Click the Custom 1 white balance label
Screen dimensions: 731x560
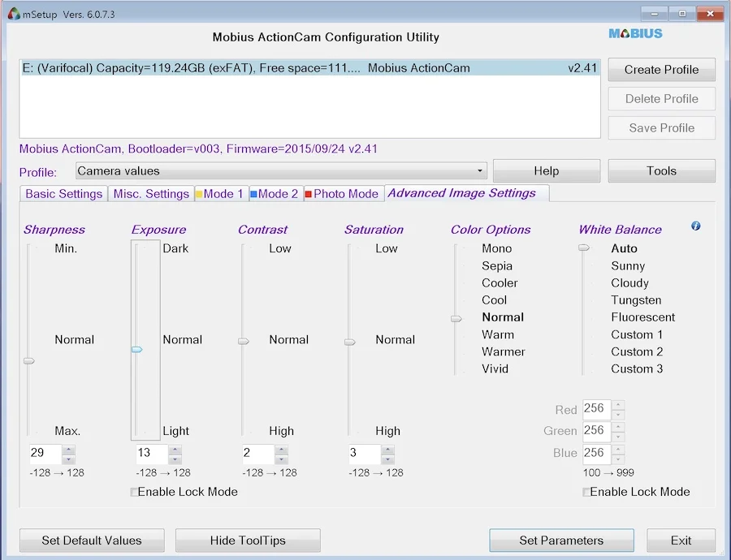click(637, 334)
